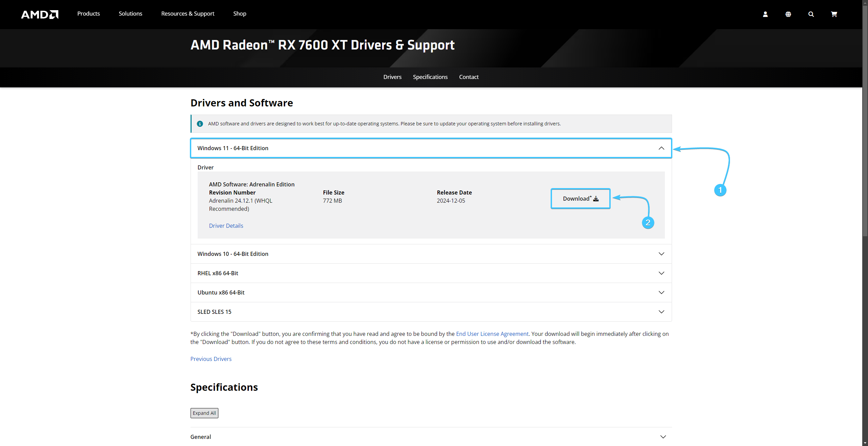Expand the RHEL x86 64-Bit section
Screen dimensions: 868x446
[x=431, y=273]
